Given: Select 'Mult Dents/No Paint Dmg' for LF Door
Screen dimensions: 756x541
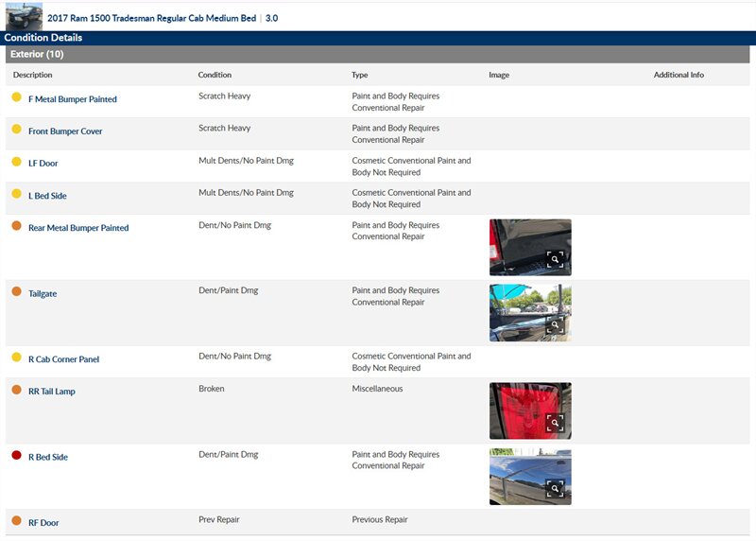Looking at the screenshot, I should click(246, 160).
